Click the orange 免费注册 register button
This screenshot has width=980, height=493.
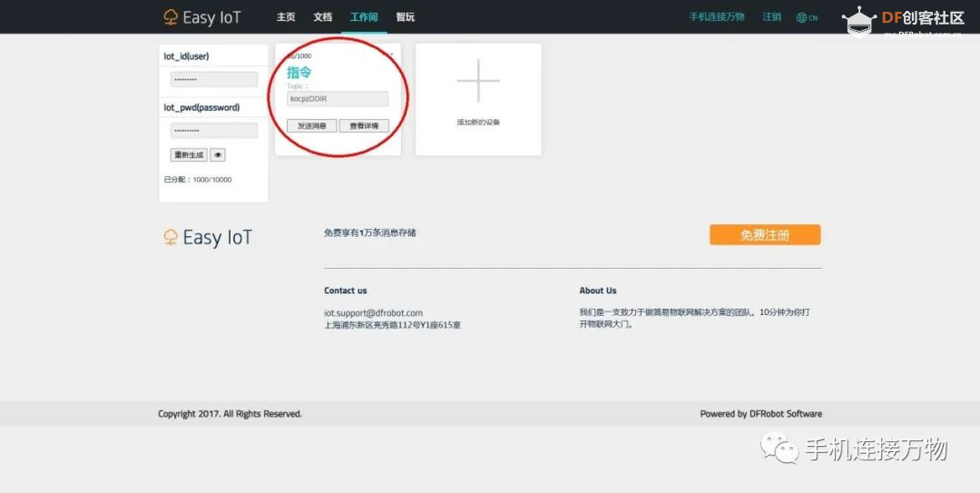[765, 234]
